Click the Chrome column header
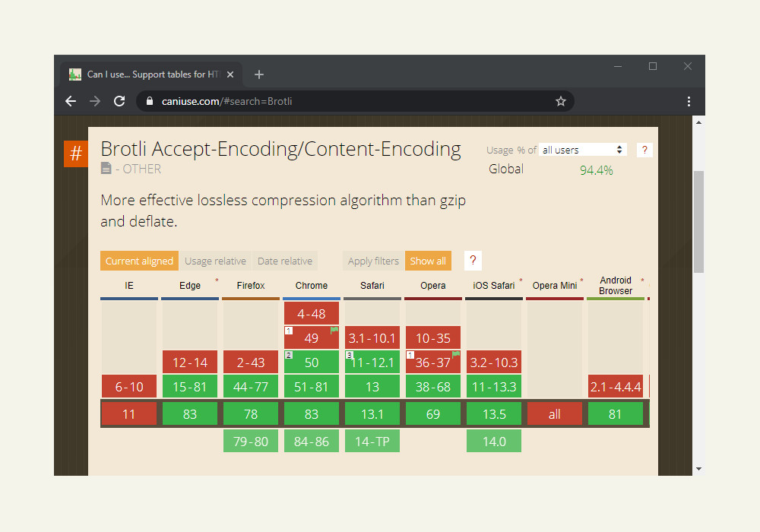The image size is (760, 532). [x=312, y=286]
